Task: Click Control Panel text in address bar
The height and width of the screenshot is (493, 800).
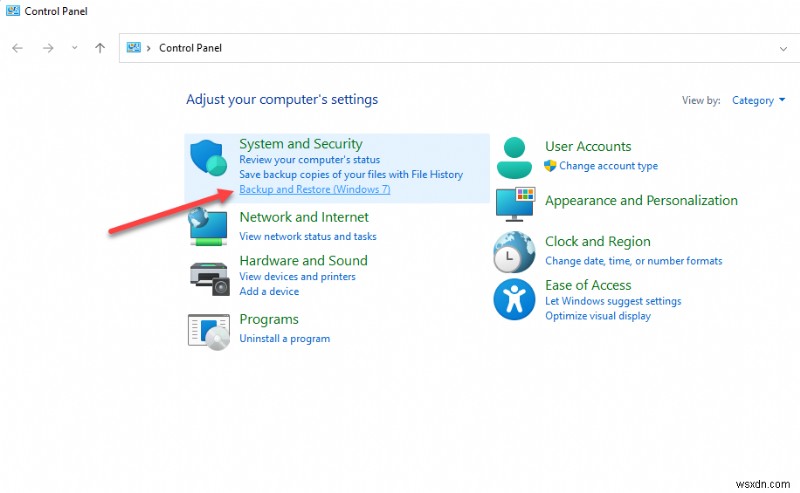Action: (x=190, y=48)
